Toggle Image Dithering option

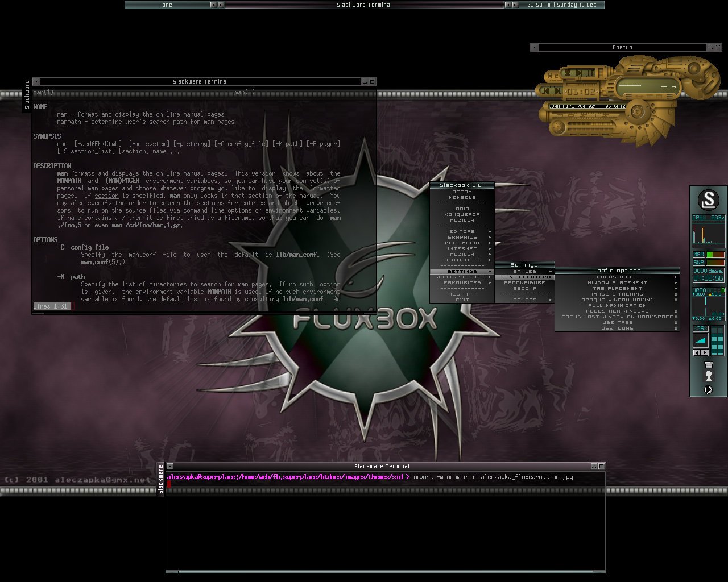click(617, 294)
